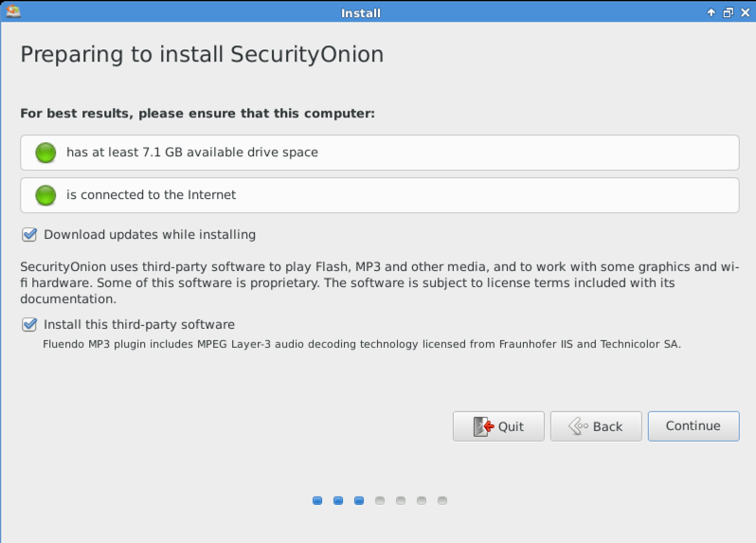
Task: Click the 7.1 GB drive space row
Action: [379, 153]
